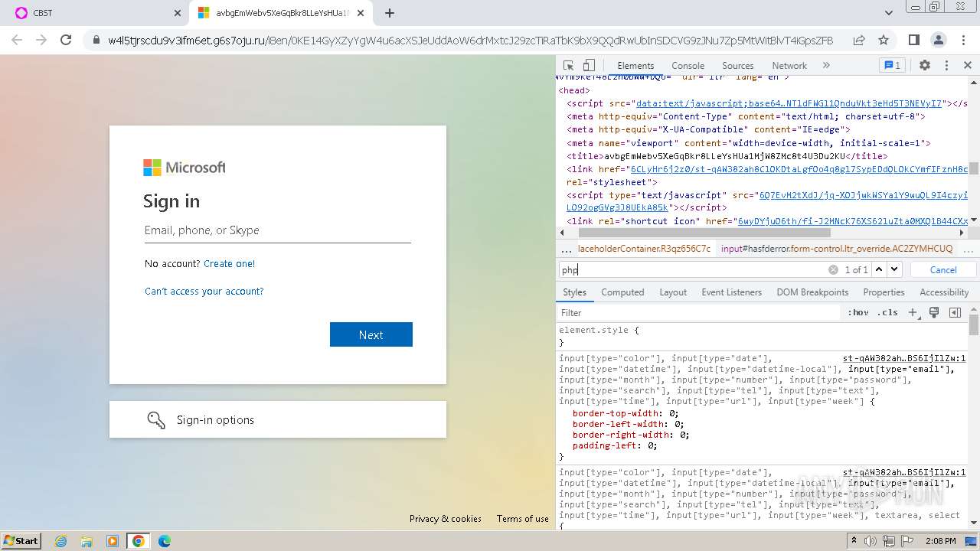Open the Event Listeners tab
Image resolution: width=980 pixels, height=551 pixels.
[x=731, y=292]
